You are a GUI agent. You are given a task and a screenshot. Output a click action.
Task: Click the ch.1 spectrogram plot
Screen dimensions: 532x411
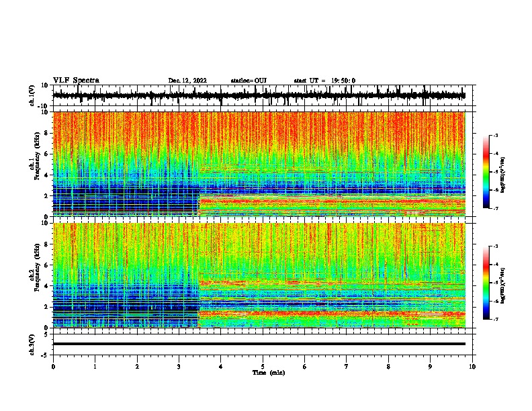click(x=259, y=164)
